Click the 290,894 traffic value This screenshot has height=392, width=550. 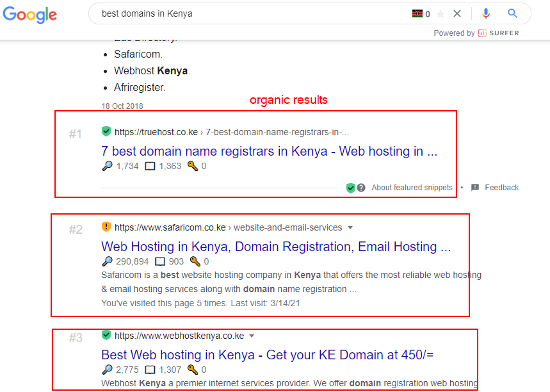133,261
